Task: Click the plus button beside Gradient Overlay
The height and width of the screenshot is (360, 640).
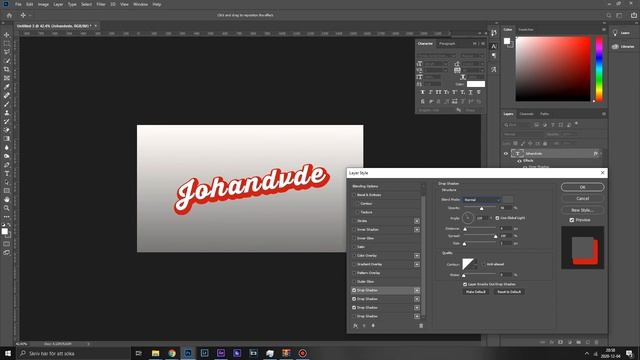Action: click(417, 264)
